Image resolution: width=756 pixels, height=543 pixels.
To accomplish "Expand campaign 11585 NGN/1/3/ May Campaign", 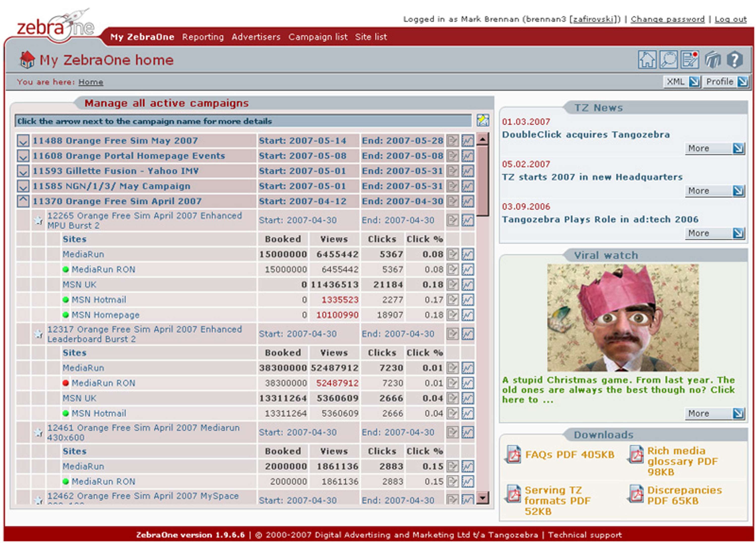I will tap(23, 186).
